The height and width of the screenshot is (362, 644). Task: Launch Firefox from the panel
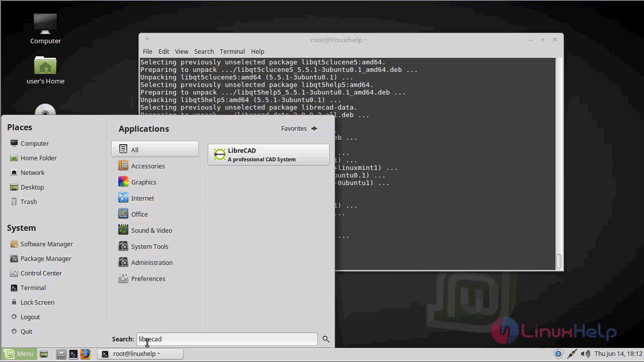point(85,354)
